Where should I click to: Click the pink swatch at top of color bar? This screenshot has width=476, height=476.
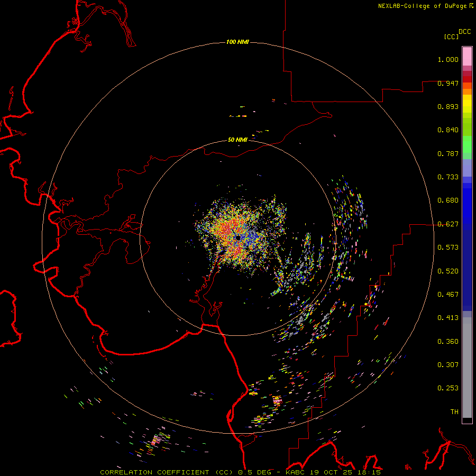click(x=467, y=57)
